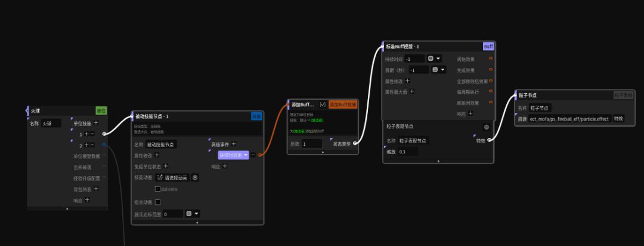Edit 层数 value field
This screenshot has height=246, width=644.
312,143
